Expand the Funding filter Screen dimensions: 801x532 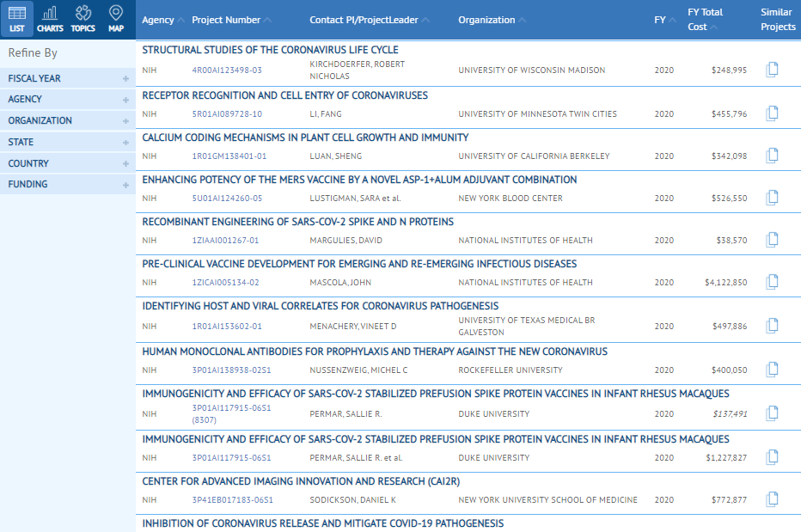(x=67, y=184)
